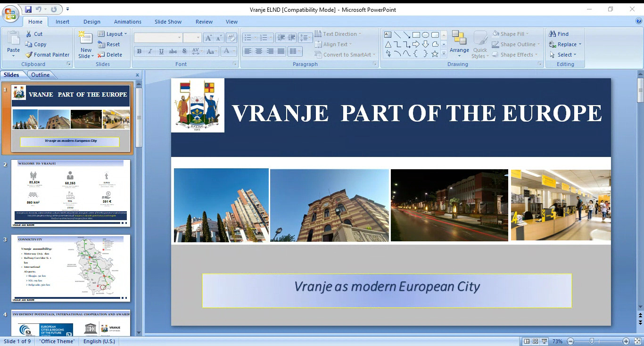Image resolution: width=644 pixels, height=346 pixels.
Task: Select the right arrow shape
Action: coord(416,44)
